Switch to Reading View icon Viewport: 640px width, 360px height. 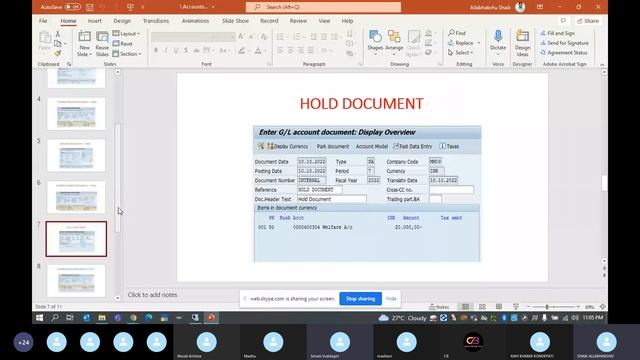click(499, 307)
